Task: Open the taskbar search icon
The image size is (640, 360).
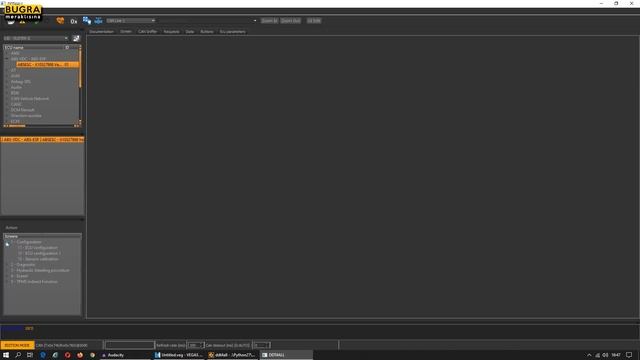Action: 18,355
